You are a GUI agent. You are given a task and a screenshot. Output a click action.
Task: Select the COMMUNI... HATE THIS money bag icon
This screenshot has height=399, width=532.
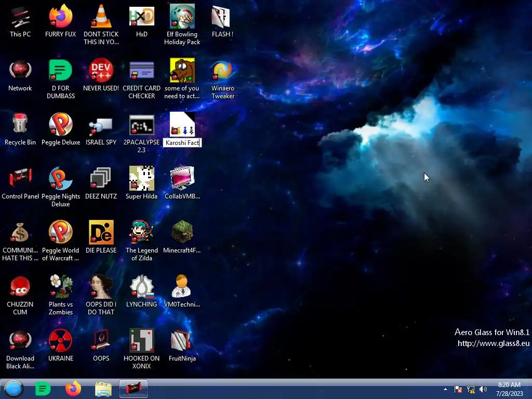(x=20, y=241)
